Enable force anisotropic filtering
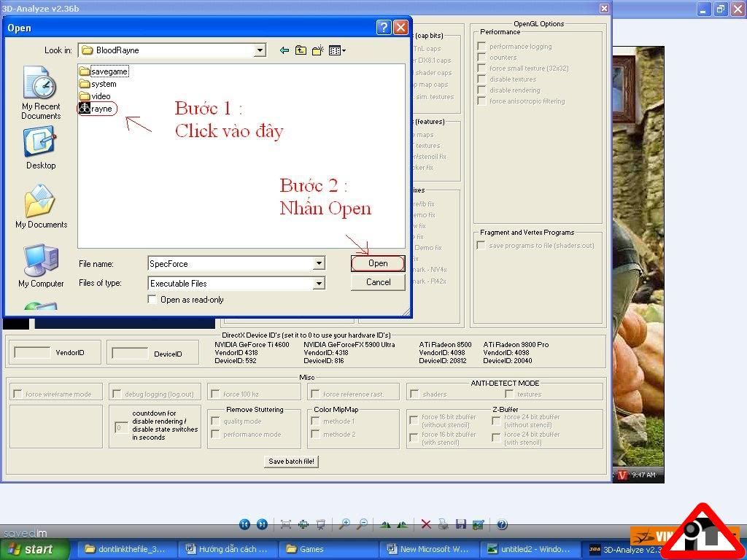Viewport: 747px width, 560px height. (481, 101)
